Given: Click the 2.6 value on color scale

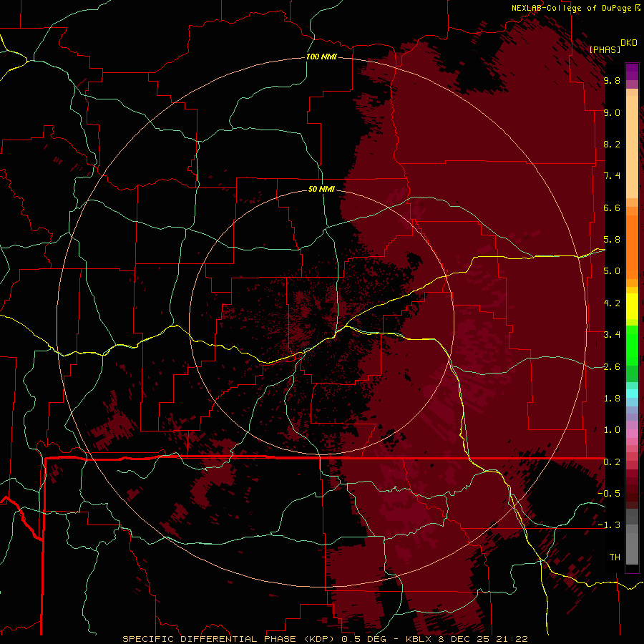Looking at the screenshot, I should click(612, 367).
